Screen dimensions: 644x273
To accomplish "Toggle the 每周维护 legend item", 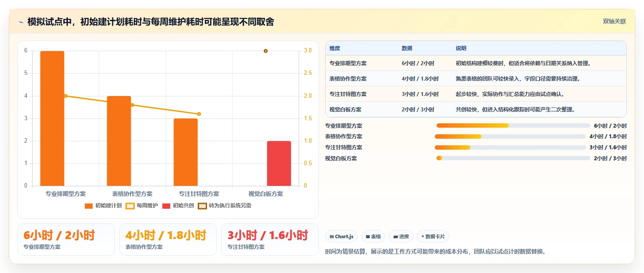I will pyautogui.click(x=142, y=206).
